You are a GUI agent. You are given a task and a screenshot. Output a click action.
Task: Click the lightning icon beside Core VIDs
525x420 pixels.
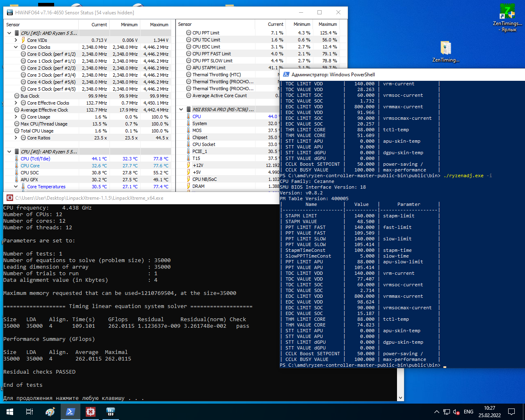pos(23,40)
